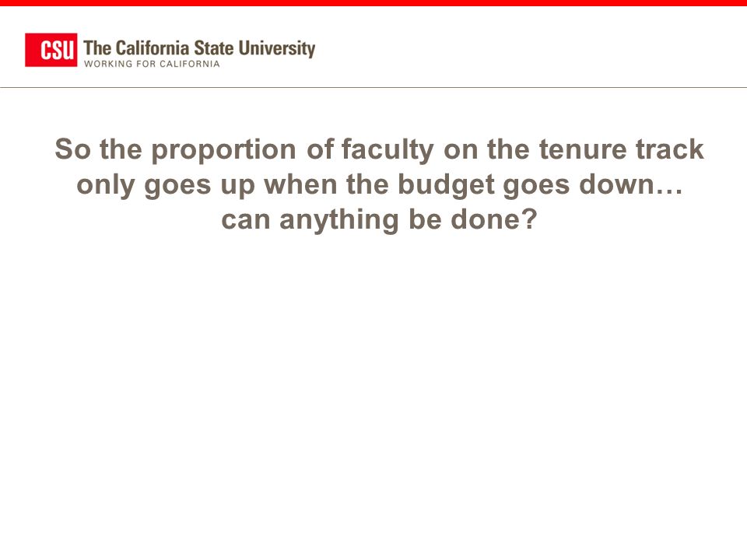This screenshot has width=747, height=560.
Task: Click the word 'when' in second line
Action: [x=300, y=184]
